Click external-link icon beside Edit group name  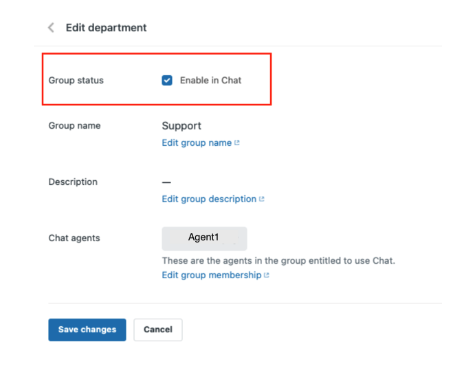click(x=237, y=143)
